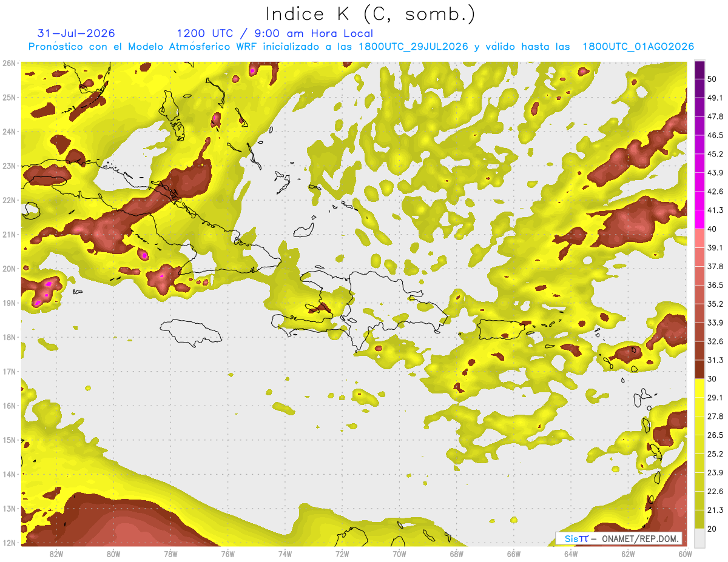Click colorbar value "27.8"
The image size is (728, 562).
click(715, 416)
